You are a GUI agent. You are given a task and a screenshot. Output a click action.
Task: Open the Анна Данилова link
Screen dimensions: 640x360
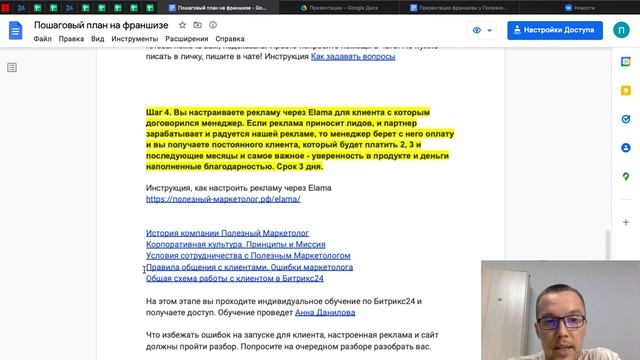(325, 313)
